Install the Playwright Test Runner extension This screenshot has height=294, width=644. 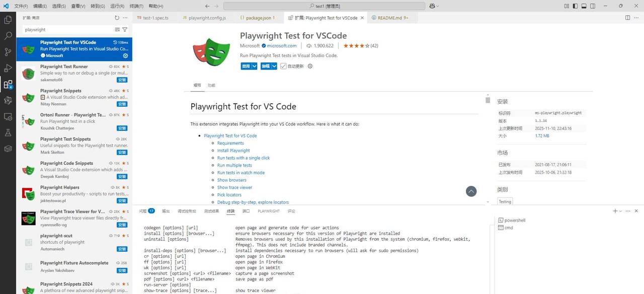click(x=122, y=80)
